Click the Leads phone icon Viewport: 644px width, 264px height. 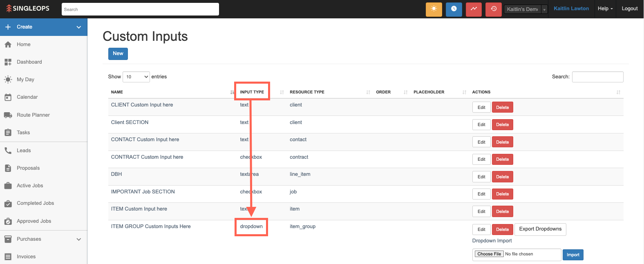[x=8, y=151]
